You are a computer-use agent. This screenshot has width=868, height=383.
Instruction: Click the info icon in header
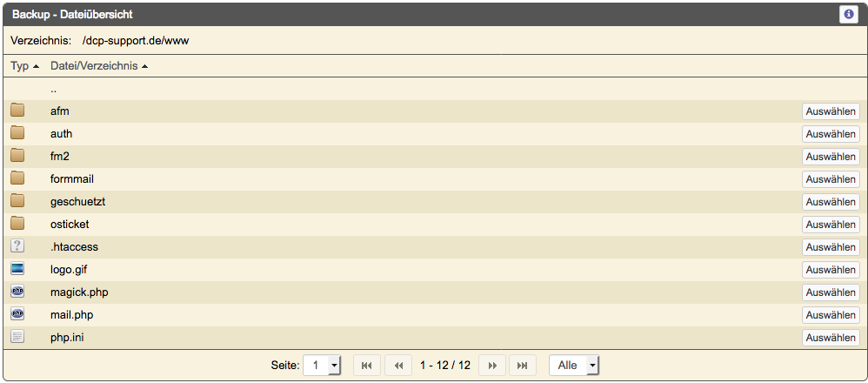(x=849, y=15)
